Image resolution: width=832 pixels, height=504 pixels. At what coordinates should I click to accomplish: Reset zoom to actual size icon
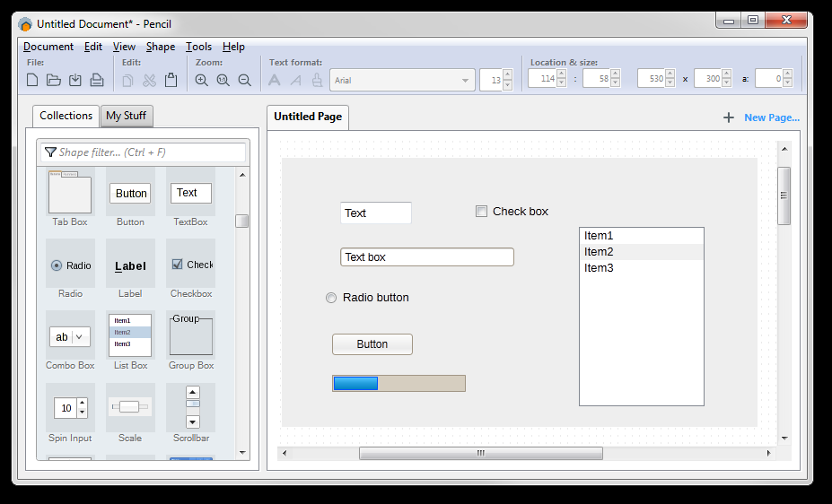[x=223, y=80]
